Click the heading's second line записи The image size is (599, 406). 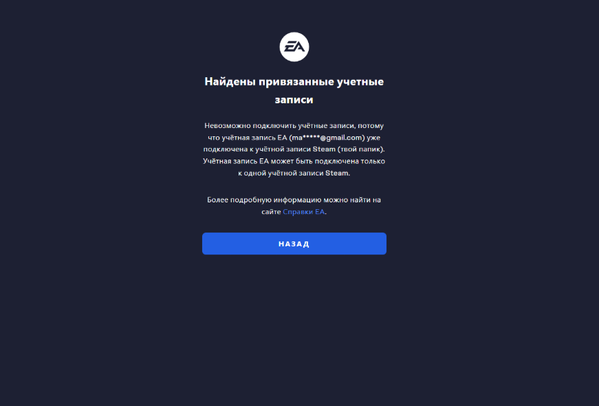click(x=294, y=100)
